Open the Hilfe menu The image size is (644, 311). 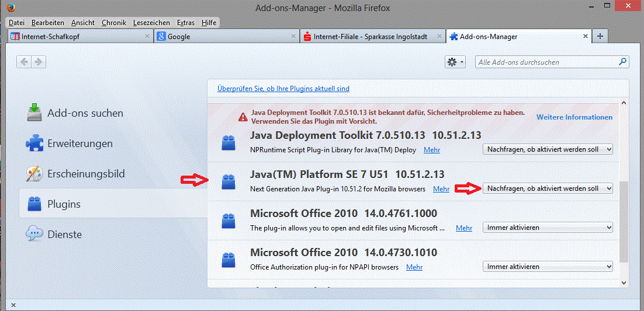pos(209,23)
